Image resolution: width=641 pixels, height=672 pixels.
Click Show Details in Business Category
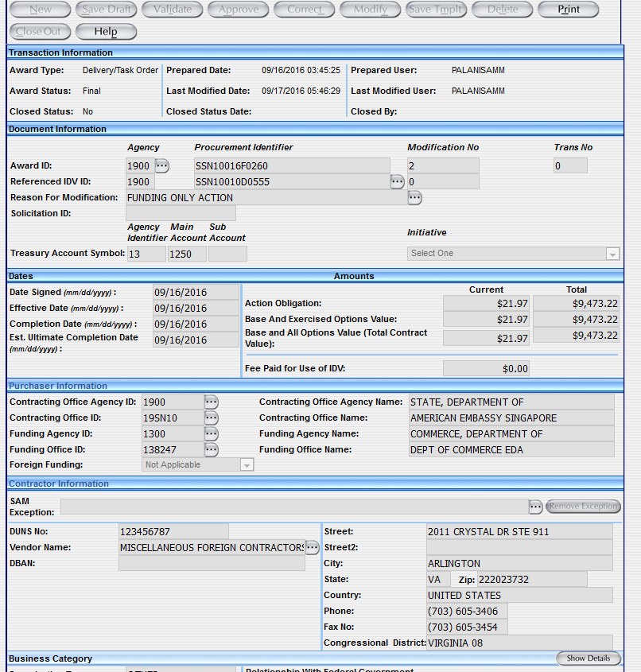pyautogui.click(x=589, y=658)
